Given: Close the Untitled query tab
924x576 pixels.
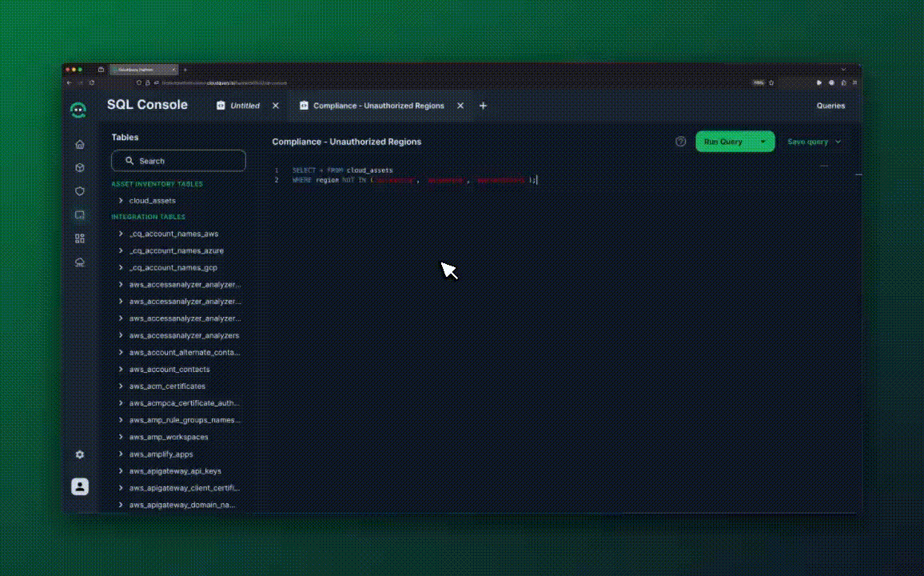Looking at the screenshot, I should (276, 106).
